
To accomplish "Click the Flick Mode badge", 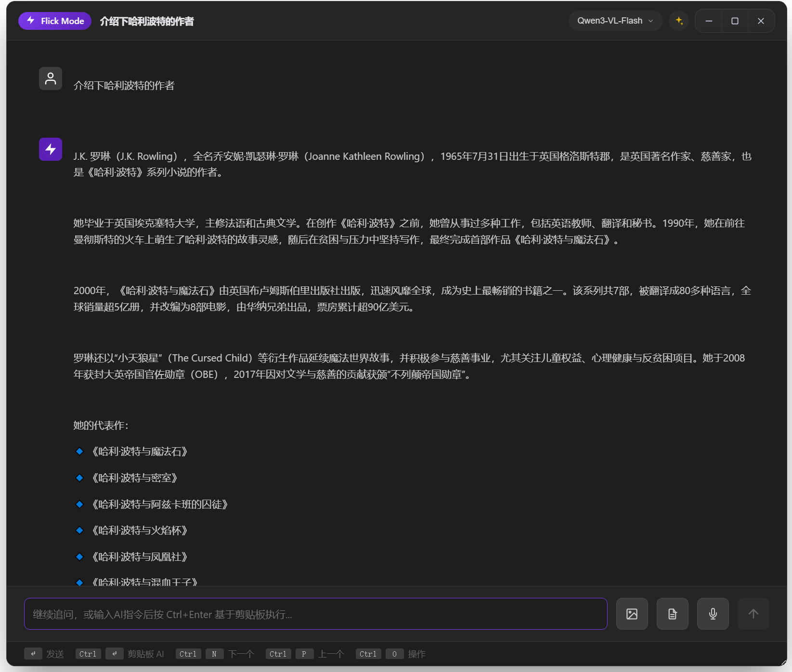I will pos(55,21).
